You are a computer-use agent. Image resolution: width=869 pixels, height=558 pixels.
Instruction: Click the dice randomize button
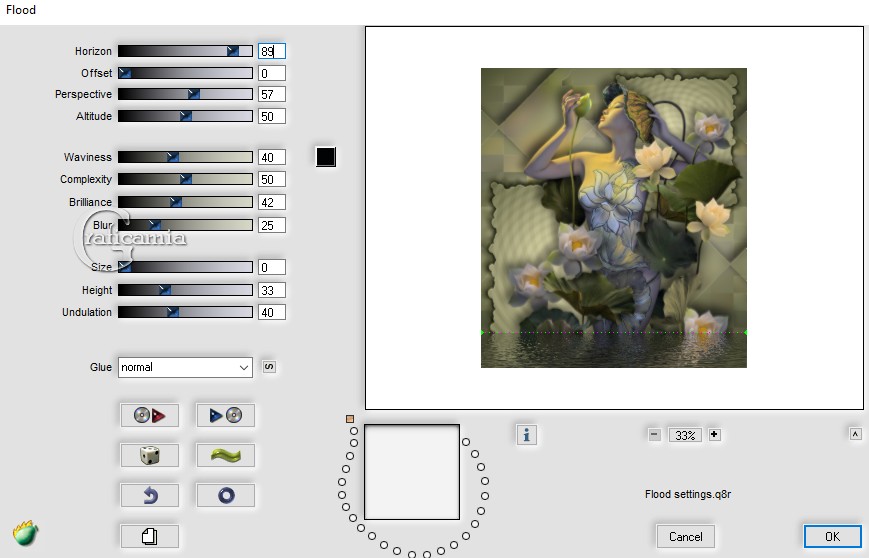(150, 455)
